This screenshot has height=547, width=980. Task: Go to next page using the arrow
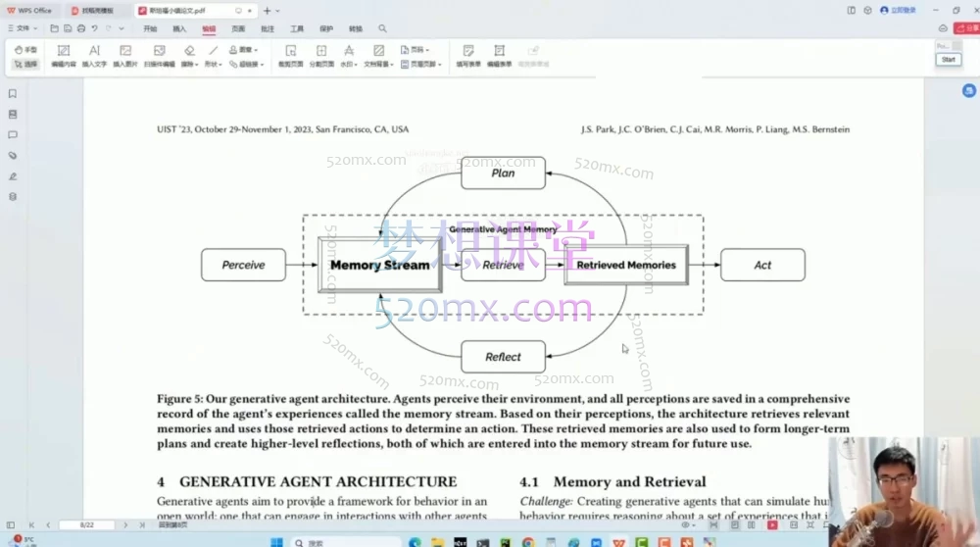tap(125, 525)
